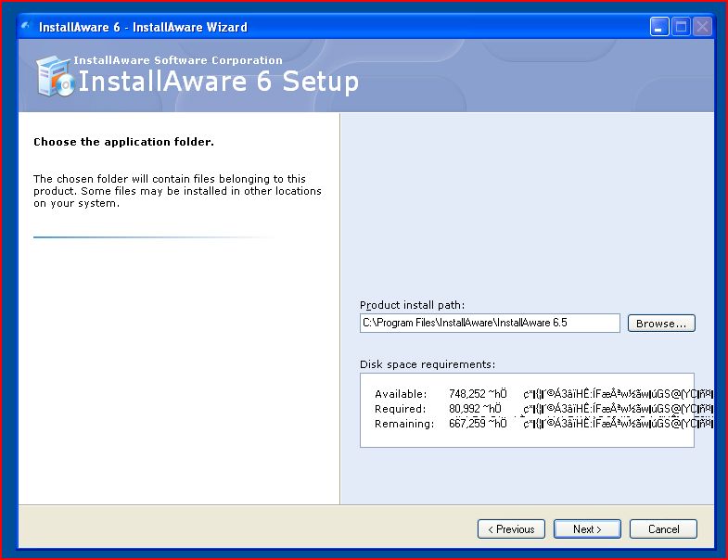Cancel the InstallAware setup
Viewport: 728px width, 560px height.
click(x=663, y=528)
